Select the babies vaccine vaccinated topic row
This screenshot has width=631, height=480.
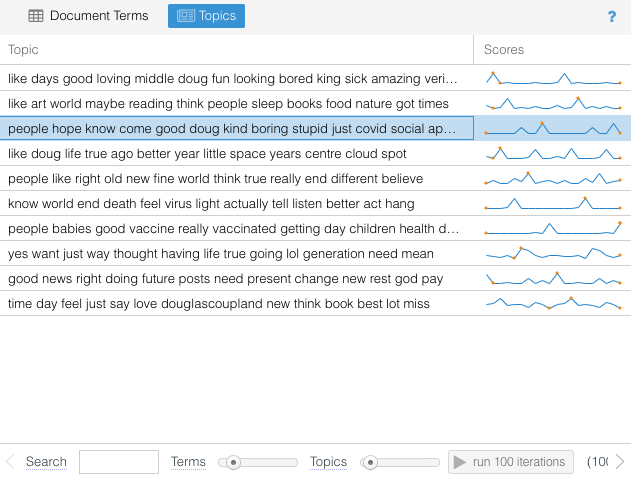pyautogui.click(x=232, y=229)
